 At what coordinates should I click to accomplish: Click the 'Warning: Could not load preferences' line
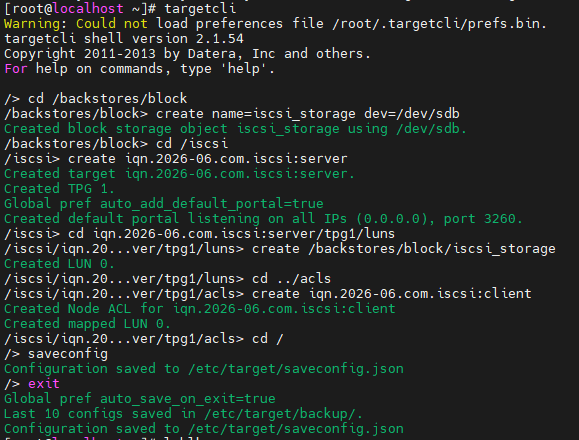tap(275, 24)
